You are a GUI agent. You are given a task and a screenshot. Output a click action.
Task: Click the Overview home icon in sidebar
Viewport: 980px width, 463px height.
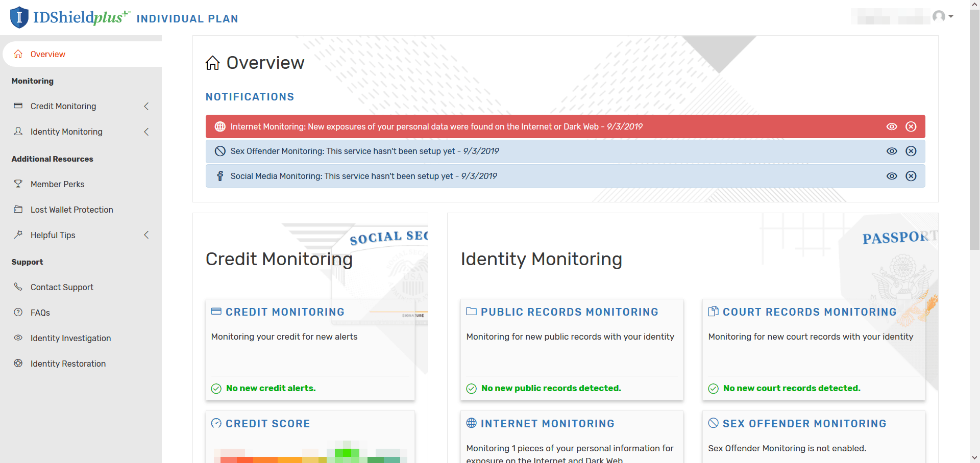coord(18,54)
